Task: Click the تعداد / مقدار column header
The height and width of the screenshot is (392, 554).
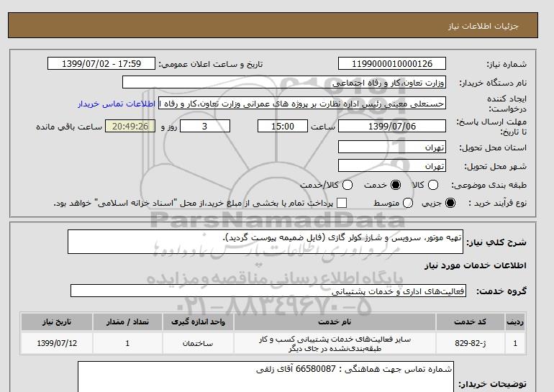Action: pos(127,322)
